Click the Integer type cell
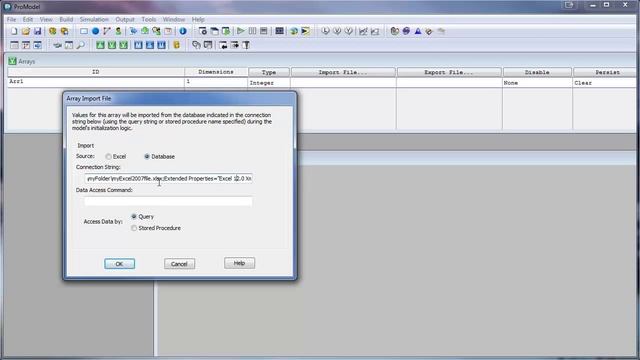 tap(269, 83)
